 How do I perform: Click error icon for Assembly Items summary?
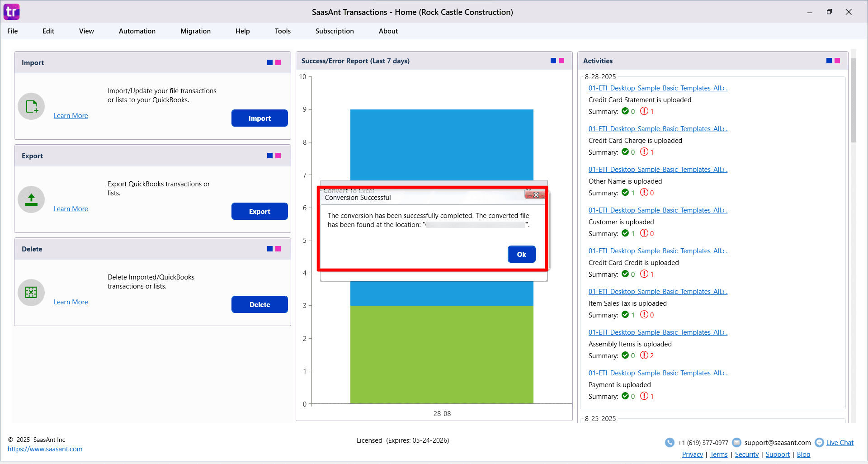(x=644, y=355)
